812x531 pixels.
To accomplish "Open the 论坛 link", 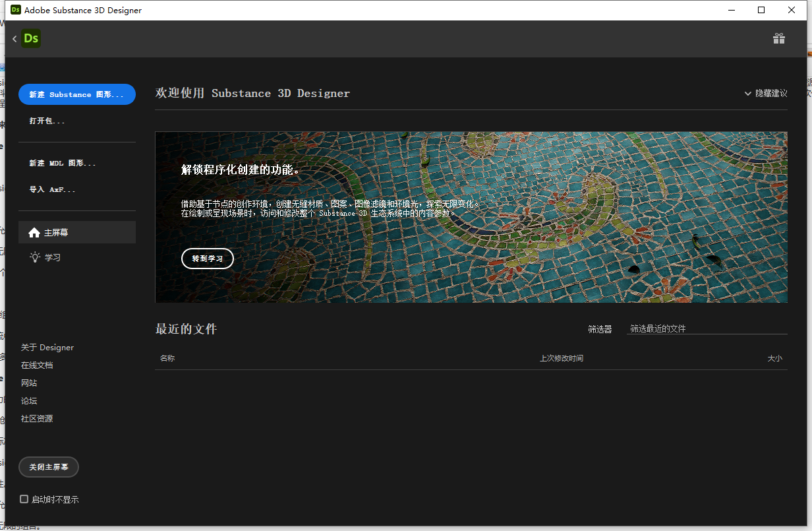I will 29,400.
